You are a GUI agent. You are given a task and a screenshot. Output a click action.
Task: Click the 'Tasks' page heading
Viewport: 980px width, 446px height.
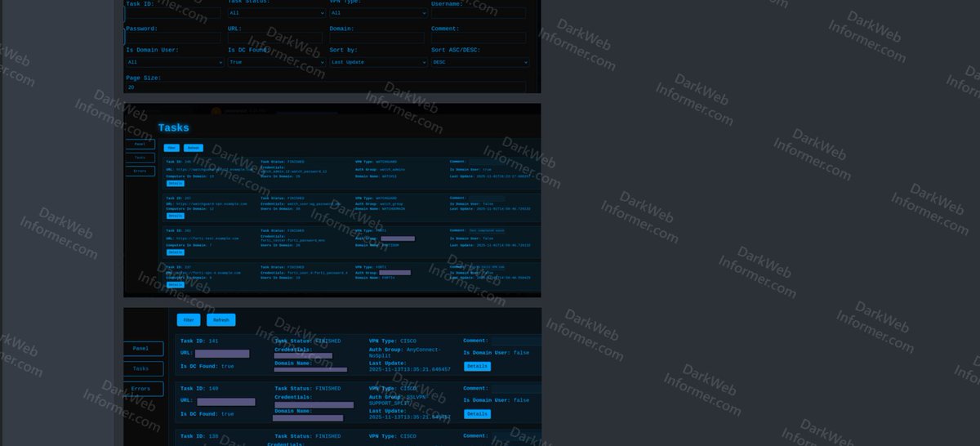[x=174, y=127]
